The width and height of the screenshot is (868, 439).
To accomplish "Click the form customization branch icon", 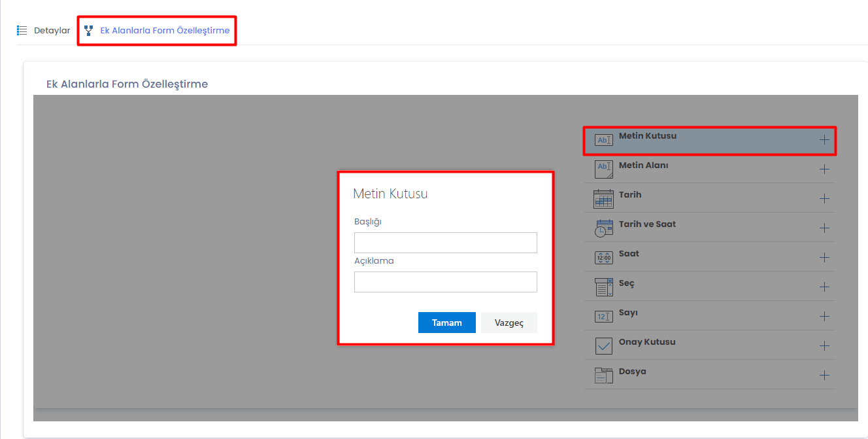I will click(89, 30).
